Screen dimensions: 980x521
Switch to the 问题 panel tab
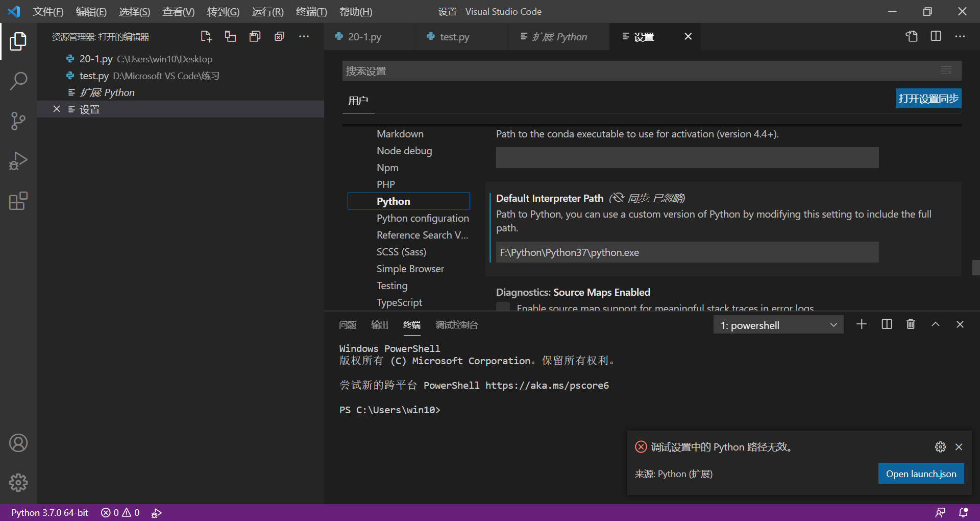[348, 325]
